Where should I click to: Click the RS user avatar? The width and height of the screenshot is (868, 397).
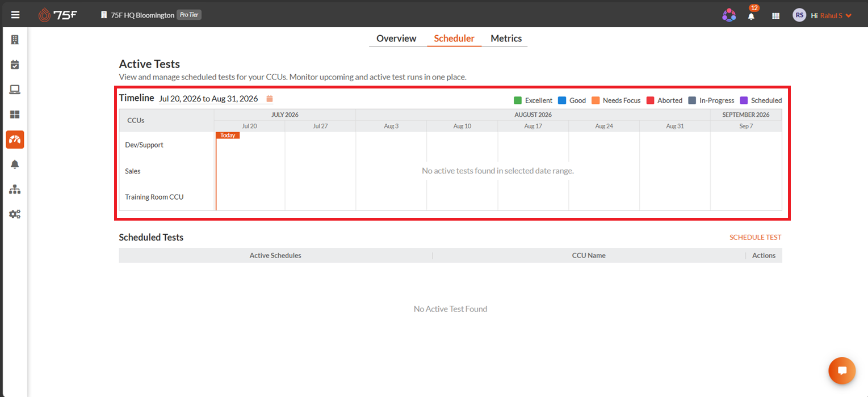click(799, 15)
